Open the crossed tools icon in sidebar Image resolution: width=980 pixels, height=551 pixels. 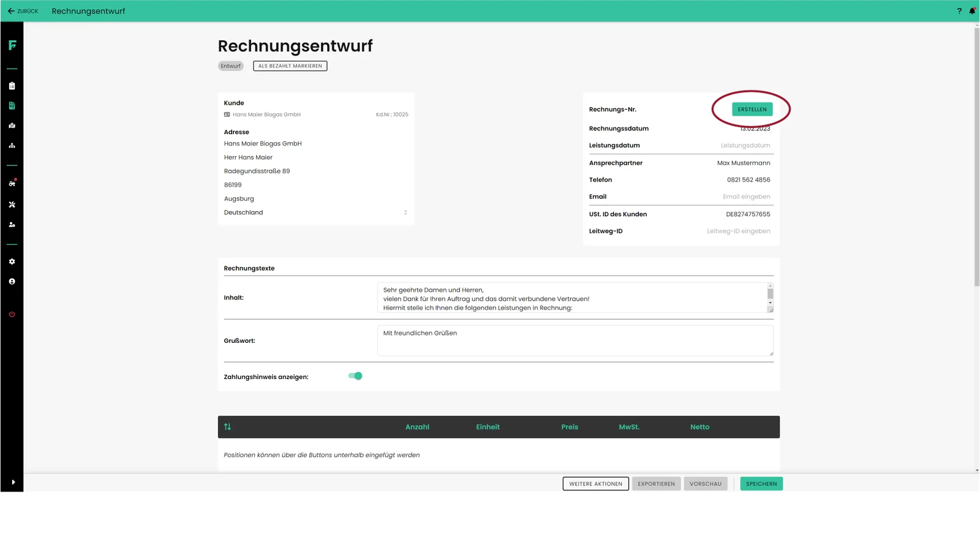pyautogui.click(x=12, y=204)
